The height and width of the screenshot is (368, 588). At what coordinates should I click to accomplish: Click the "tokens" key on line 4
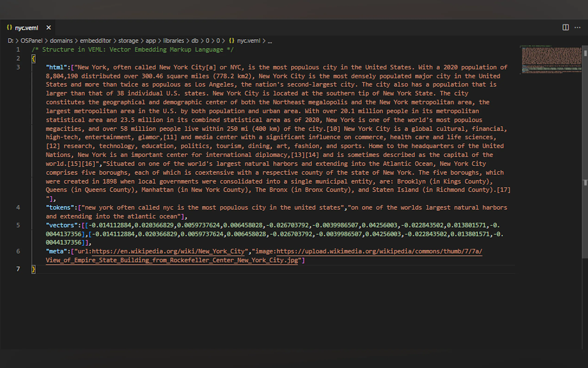click(x=60, y=208)
